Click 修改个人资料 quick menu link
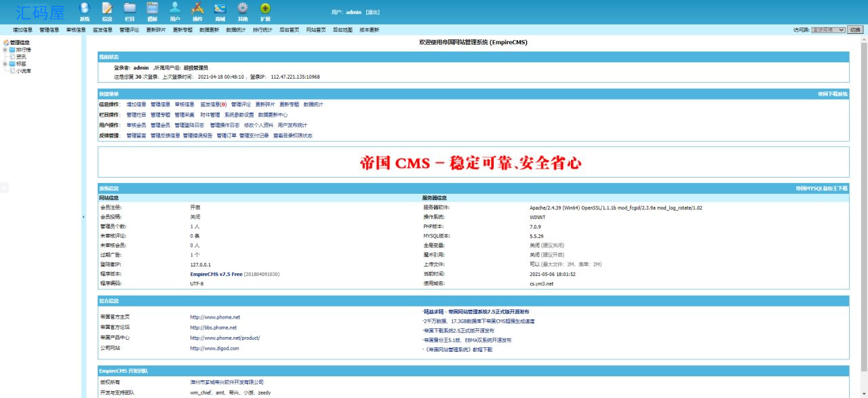This screenshot has height=398, width=868. point(259,125)
